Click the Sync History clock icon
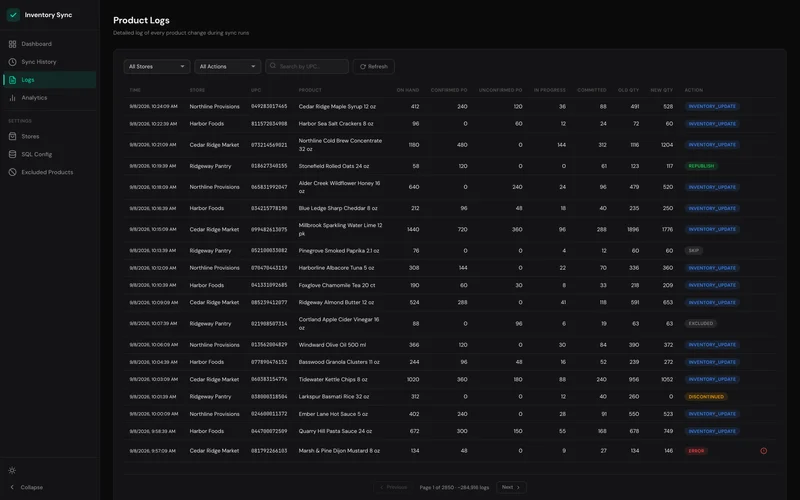The width and height of the screenshot is (800, 500). pos(12,62)
